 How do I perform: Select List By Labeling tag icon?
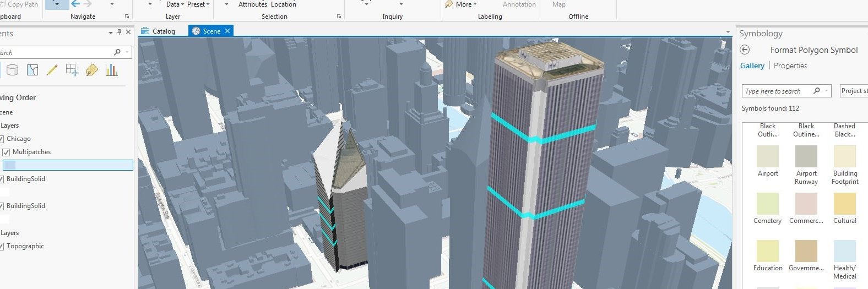pyautogui.click(x=92, y=70)
